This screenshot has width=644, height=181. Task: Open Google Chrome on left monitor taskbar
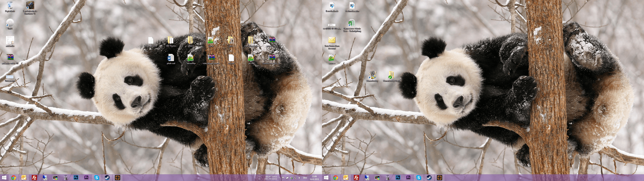pos(14,178)
